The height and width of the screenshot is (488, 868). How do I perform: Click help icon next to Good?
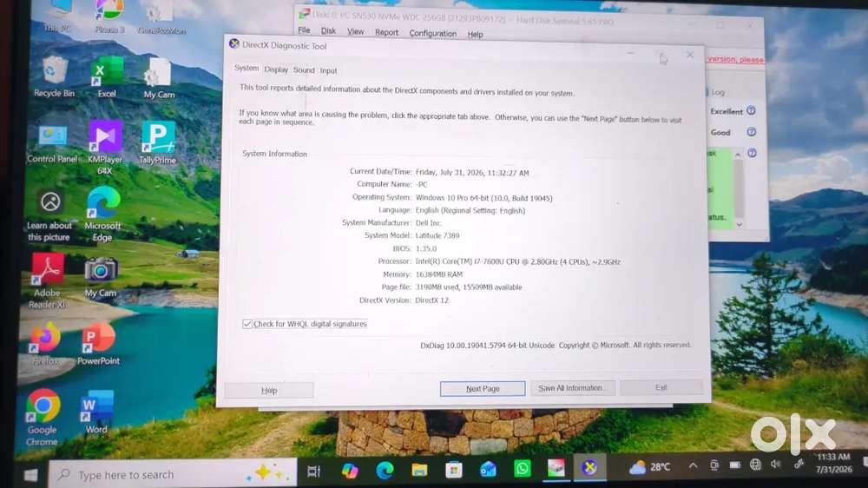pos(751,132)
